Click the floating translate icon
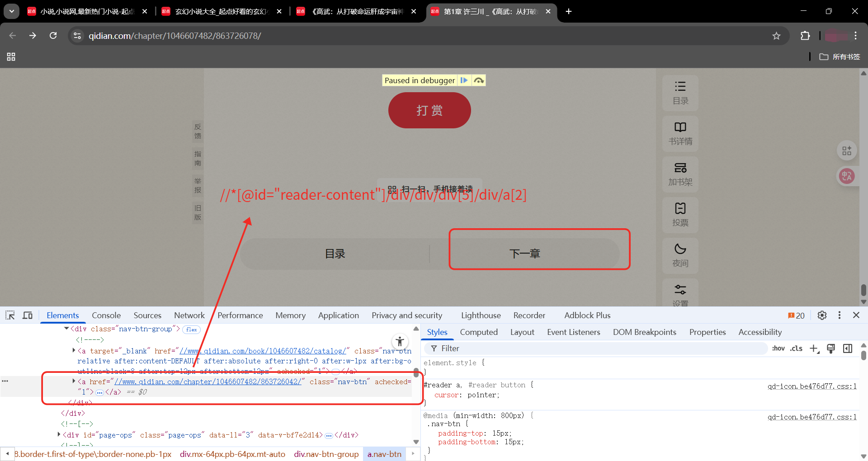 tap(847, 176)
